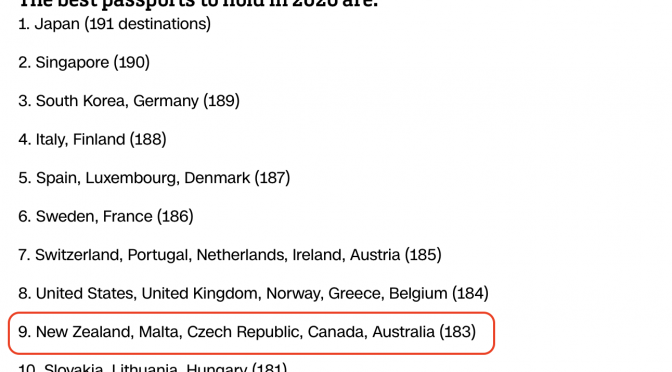Click the best passports heading text
This screenshot has height=372, width=672.
click(198, 3)
